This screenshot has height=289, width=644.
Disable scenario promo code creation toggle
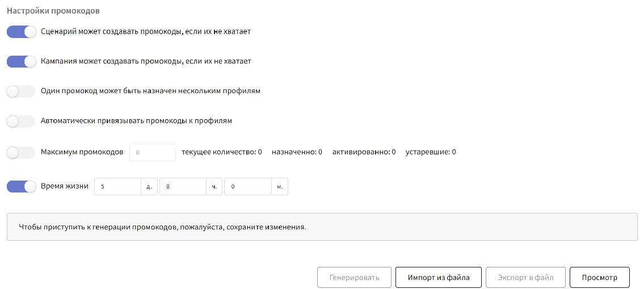click(x=21, y=32)
